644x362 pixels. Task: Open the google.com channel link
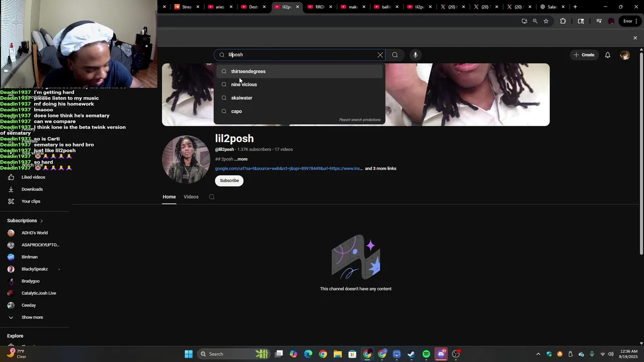pos(288,168)
